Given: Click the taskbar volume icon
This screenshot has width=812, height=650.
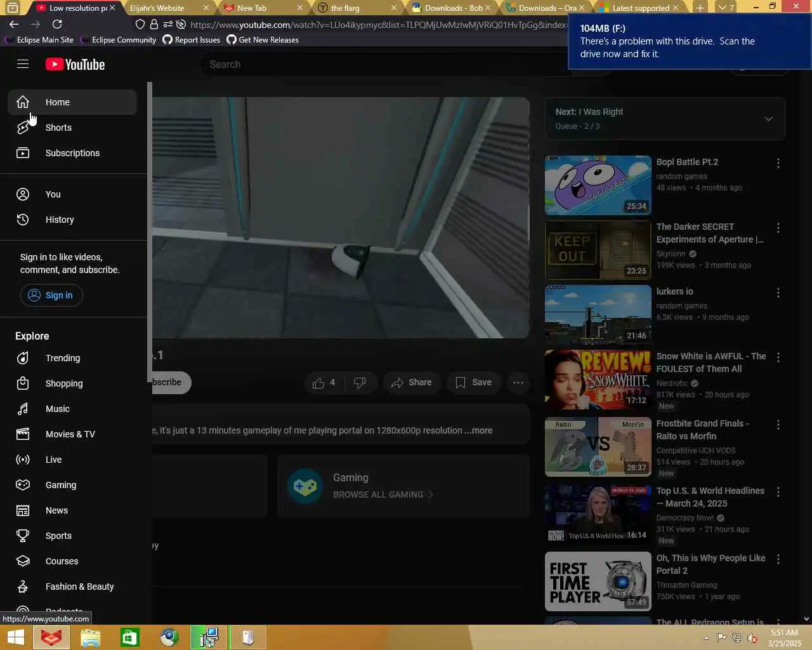Looking at the screenshot, I should (x=752, y=638).
